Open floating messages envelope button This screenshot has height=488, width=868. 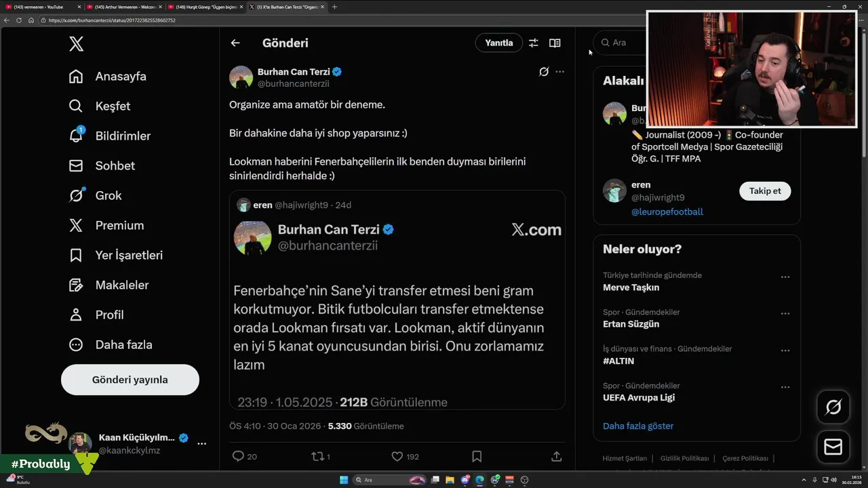point(833,447)
